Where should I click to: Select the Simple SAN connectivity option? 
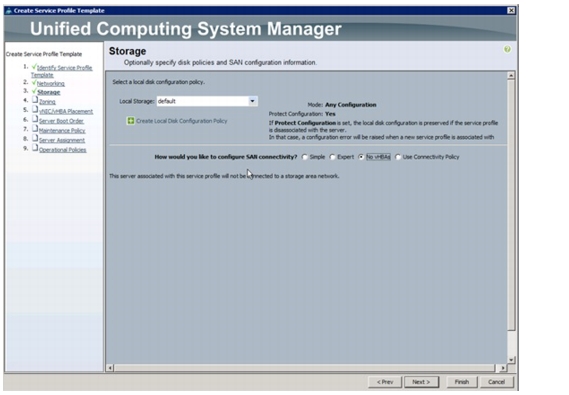[x=304, y=157]
